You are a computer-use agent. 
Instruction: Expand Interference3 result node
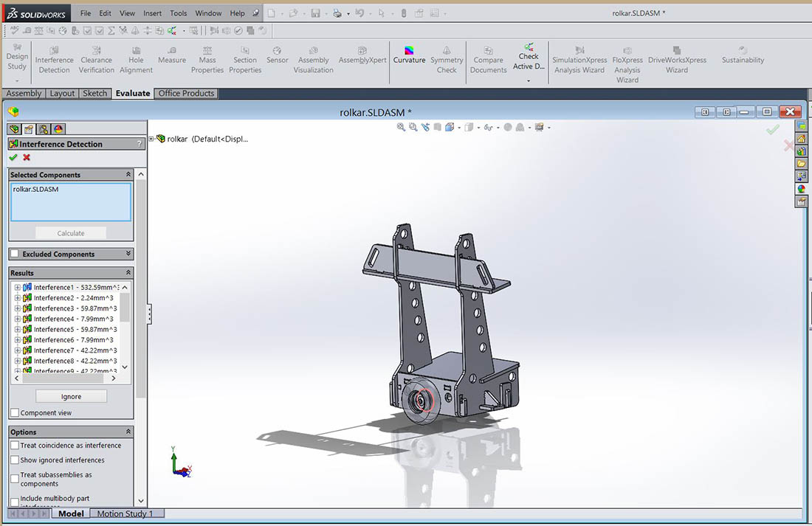(17, 308)
